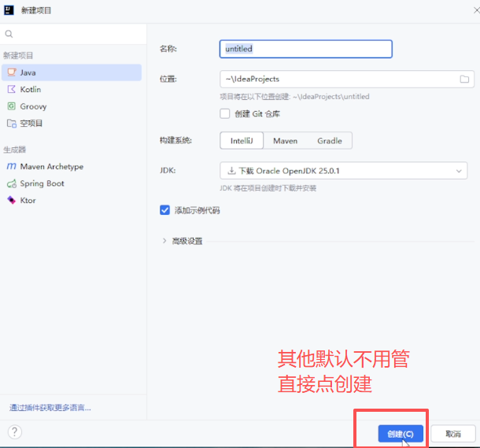480x448 pixels.
Task: Click the project name input field
Action: click(305, 49)
